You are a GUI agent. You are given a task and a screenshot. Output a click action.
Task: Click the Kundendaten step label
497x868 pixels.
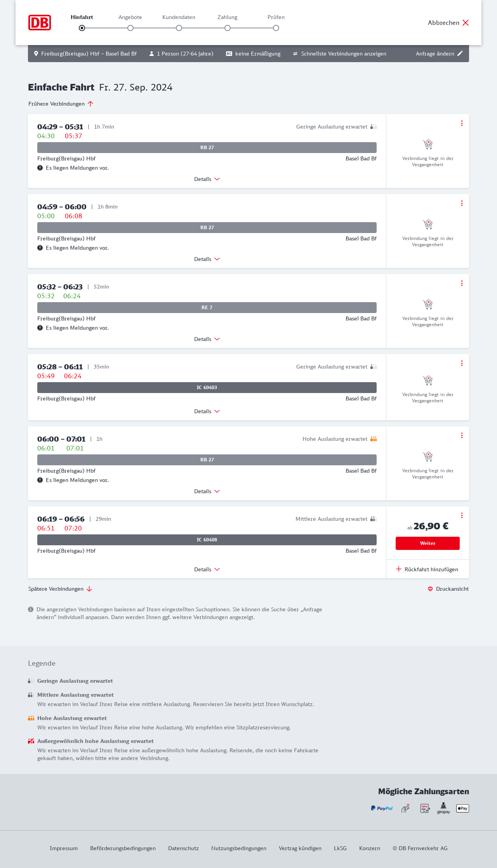179,17
